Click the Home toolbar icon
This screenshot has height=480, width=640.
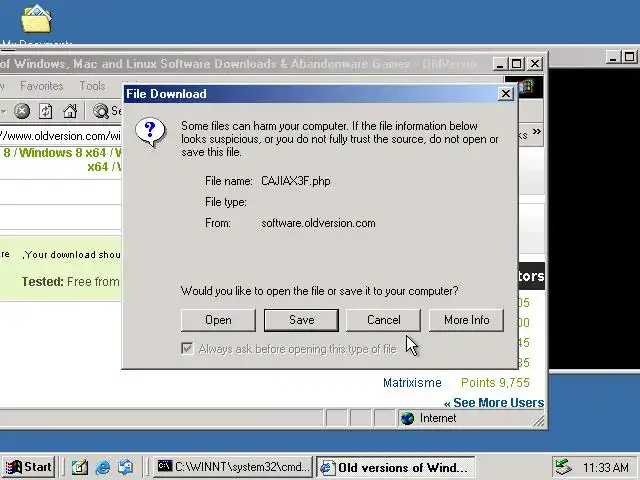(70, 111)
